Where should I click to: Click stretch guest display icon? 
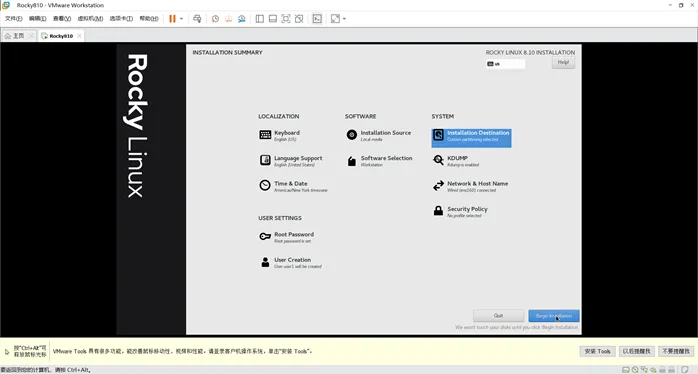335,19
